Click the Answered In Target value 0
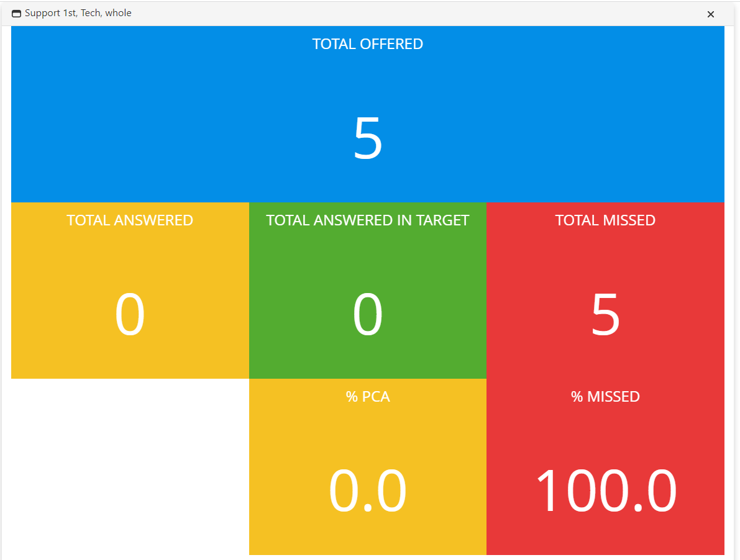The width and height of the screenshot is (740, 560). [367, 315]
